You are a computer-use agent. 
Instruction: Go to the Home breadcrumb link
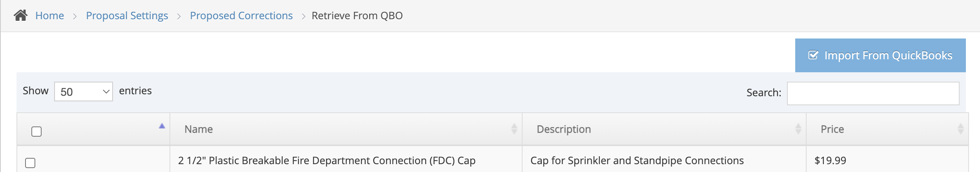point(49,16)
